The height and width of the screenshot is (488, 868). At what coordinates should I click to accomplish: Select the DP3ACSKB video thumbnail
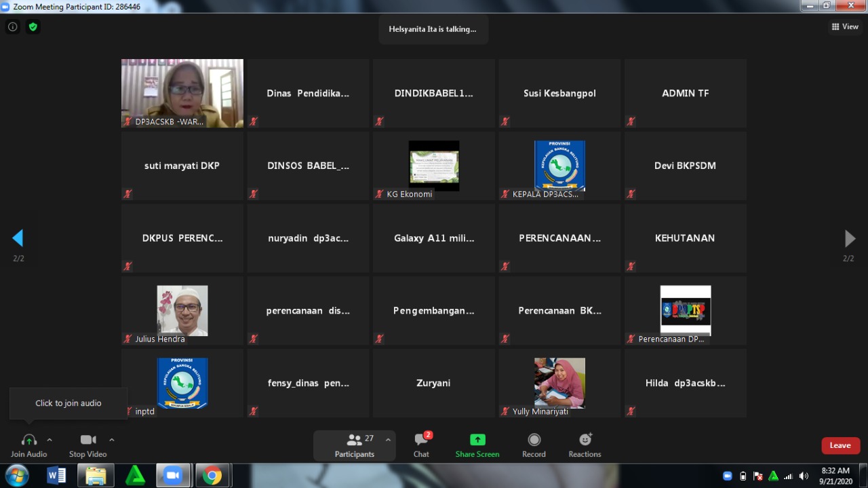(x=182, y=93)
